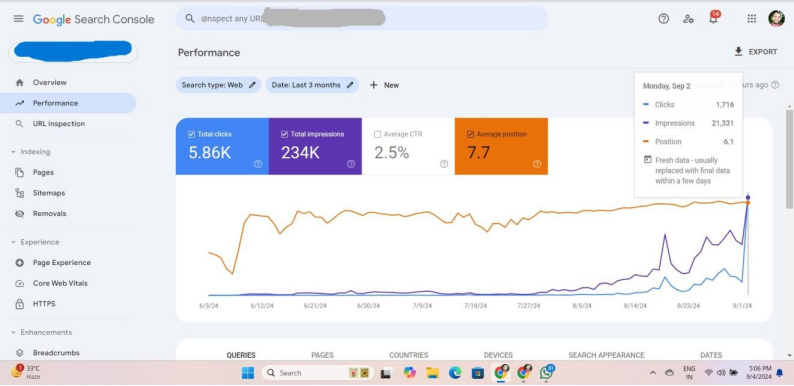Open Microsoft Edge from the taskbar

pos(455,373)
